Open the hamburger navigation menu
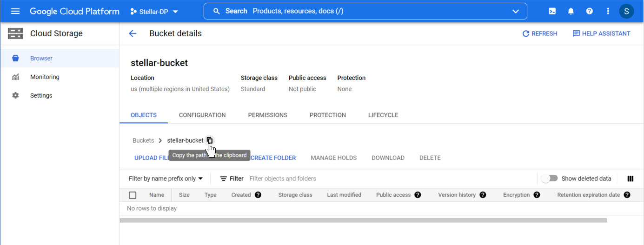 point(15,11)
